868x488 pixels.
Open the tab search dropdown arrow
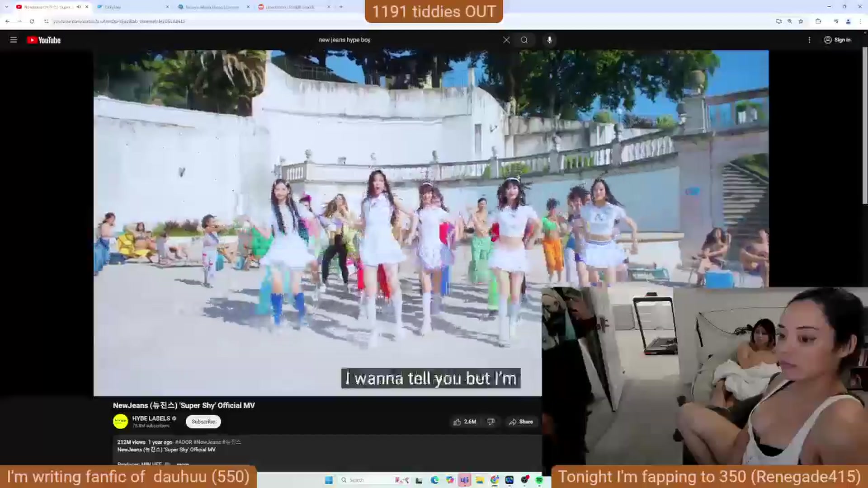[6, 7]
